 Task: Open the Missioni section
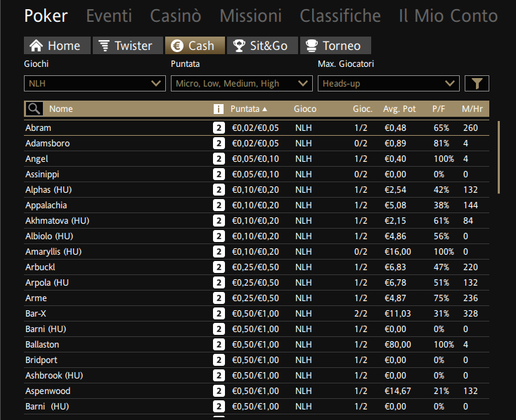[x=250, y=15]
